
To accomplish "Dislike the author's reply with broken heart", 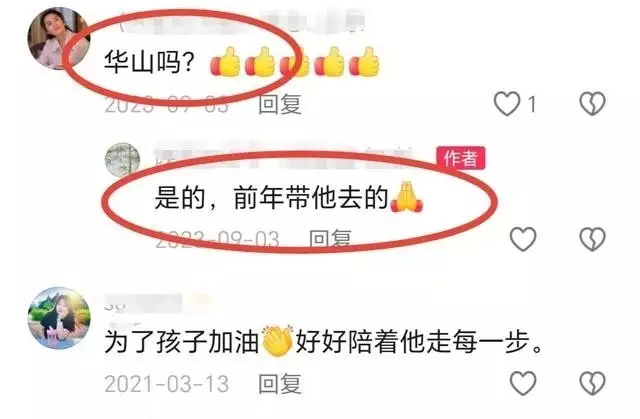I will click(593, 239).
